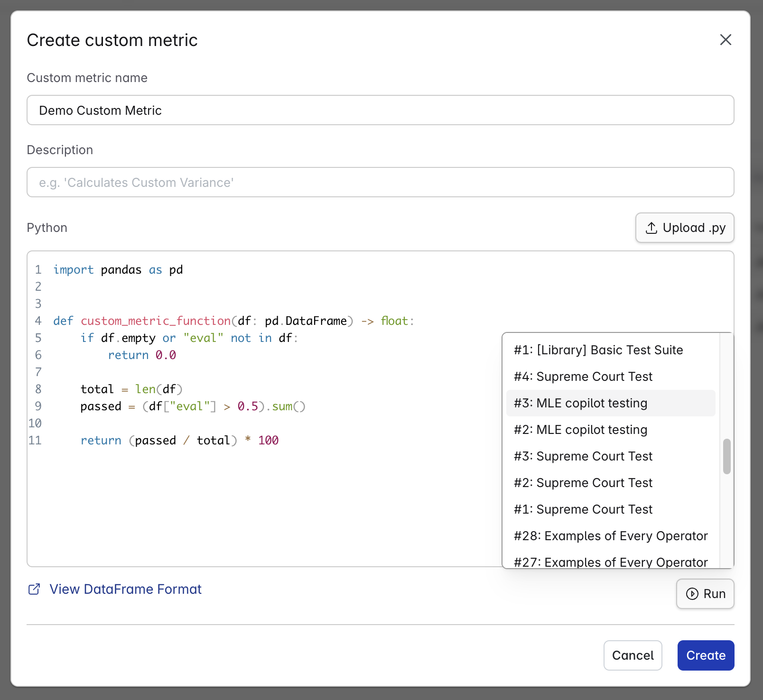
Task: Click line 11 in the Python editor
Action: click(x=179, y=441)
